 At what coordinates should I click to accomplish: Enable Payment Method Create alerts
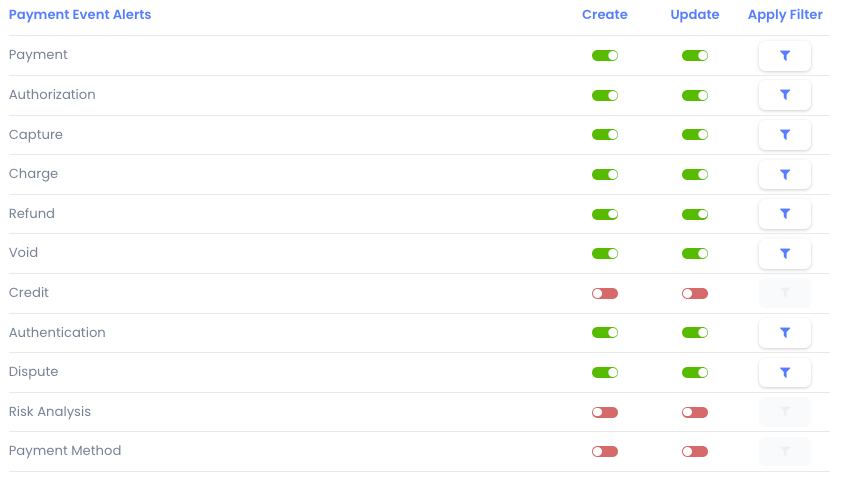pos(605,451)
